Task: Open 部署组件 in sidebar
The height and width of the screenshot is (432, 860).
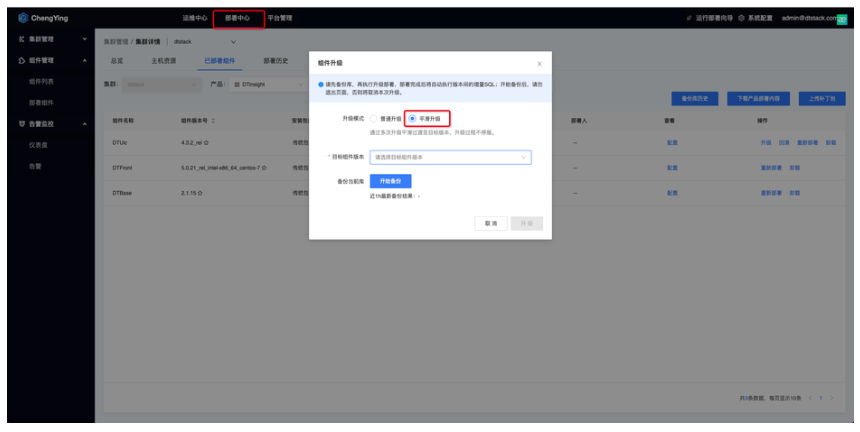Action: 41,103
